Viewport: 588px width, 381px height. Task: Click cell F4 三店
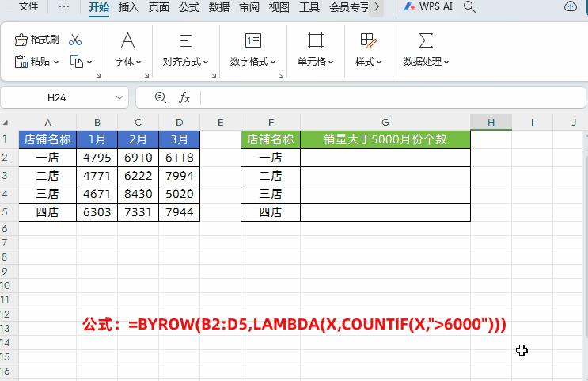coord(271,194)
